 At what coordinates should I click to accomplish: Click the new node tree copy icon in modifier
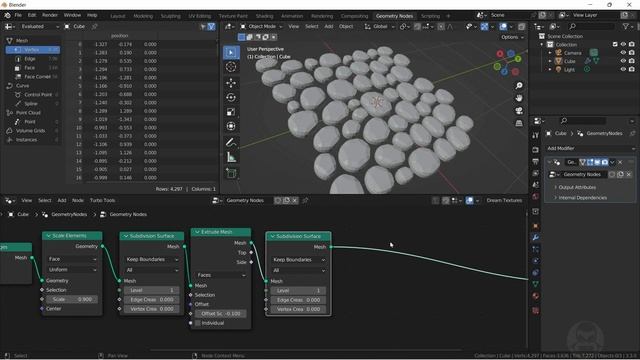pos(620,174)
